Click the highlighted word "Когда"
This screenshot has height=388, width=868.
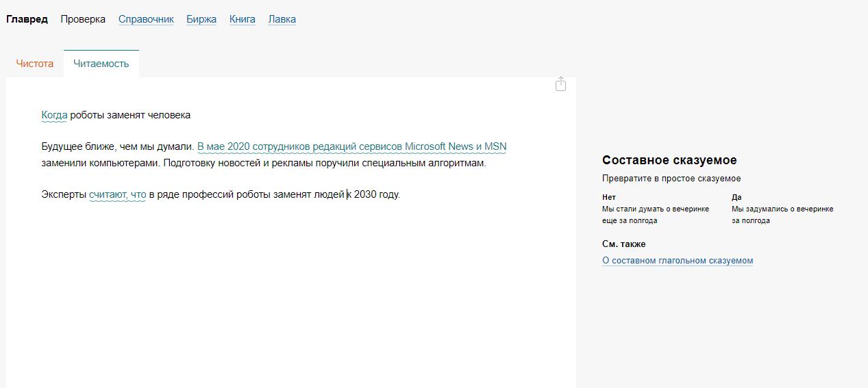54,115
